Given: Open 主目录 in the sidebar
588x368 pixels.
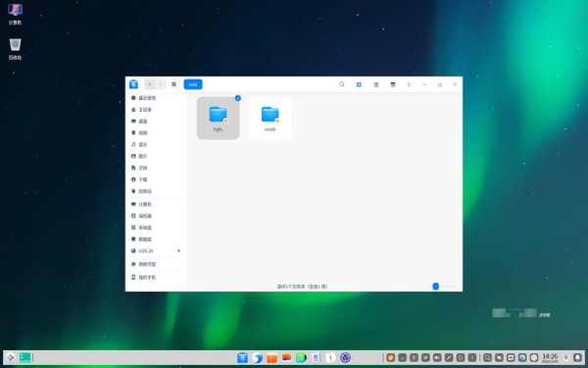Looking at the screenshot, I should pos(157,110).
